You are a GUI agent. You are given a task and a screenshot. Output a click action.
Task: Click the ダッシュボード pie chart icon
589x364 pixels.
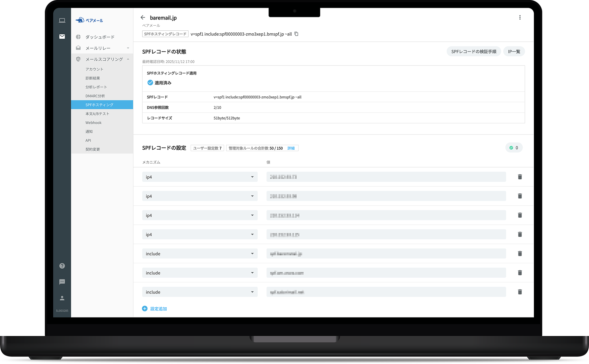click(78, 37)
